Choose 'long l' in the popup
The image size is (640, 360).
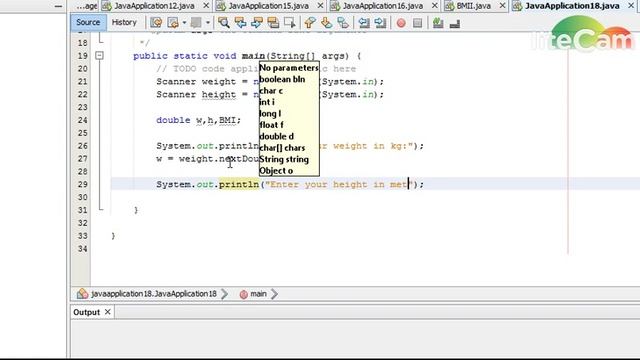click(270, 113)
